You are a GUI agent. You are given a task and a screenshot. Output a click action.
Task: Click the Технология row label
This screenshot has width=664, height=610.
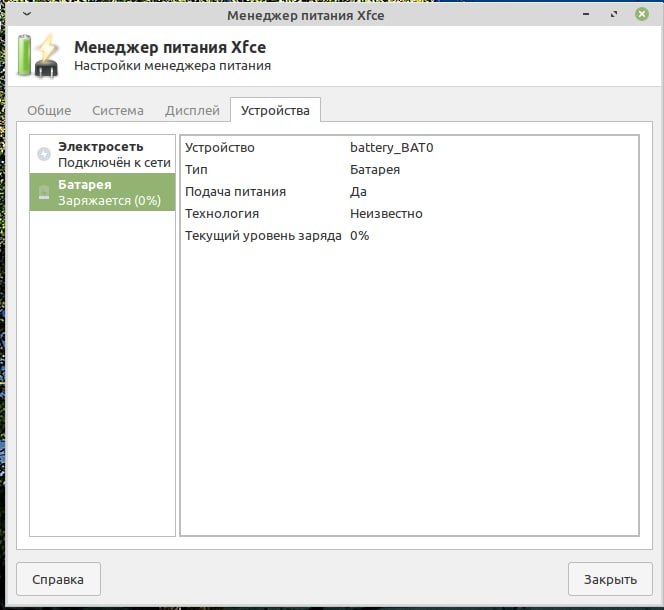click(222, 214)
